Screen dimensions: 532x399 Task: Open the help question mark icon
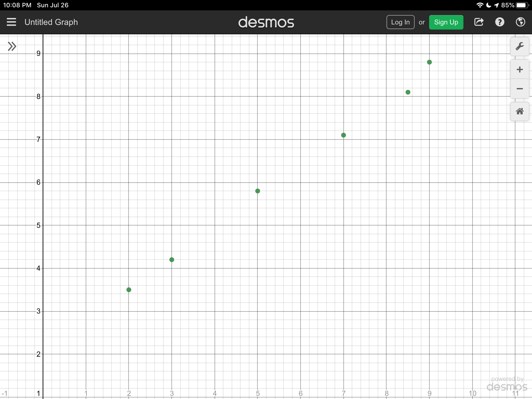500,22
